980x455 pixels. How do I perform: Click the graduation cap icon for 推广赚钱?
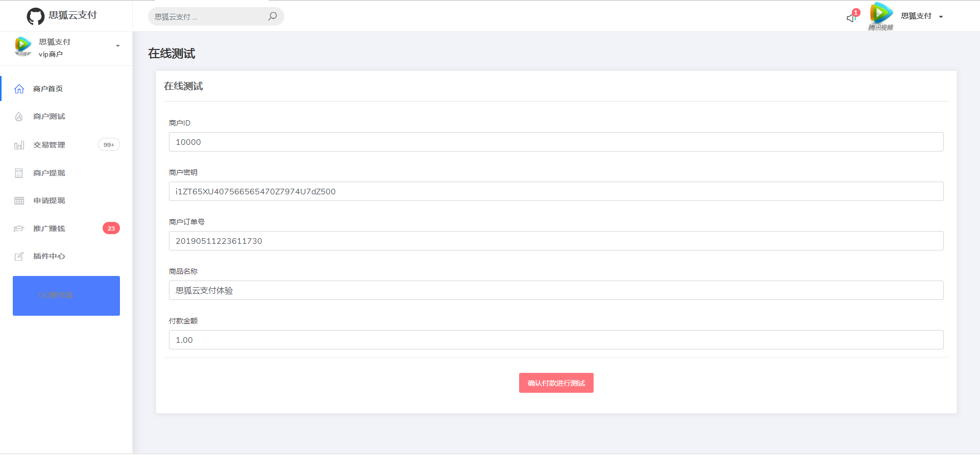[19, 229]
